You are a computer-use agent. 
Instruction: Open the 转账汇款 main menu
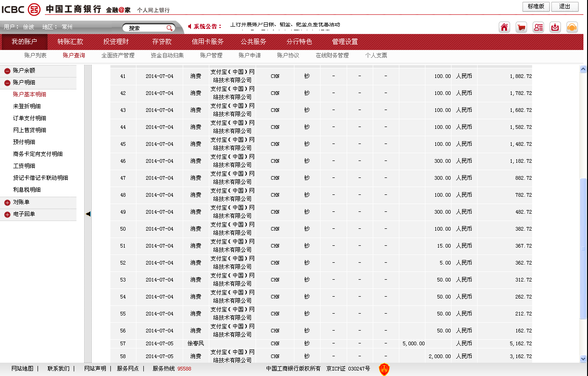coord(70,42)
